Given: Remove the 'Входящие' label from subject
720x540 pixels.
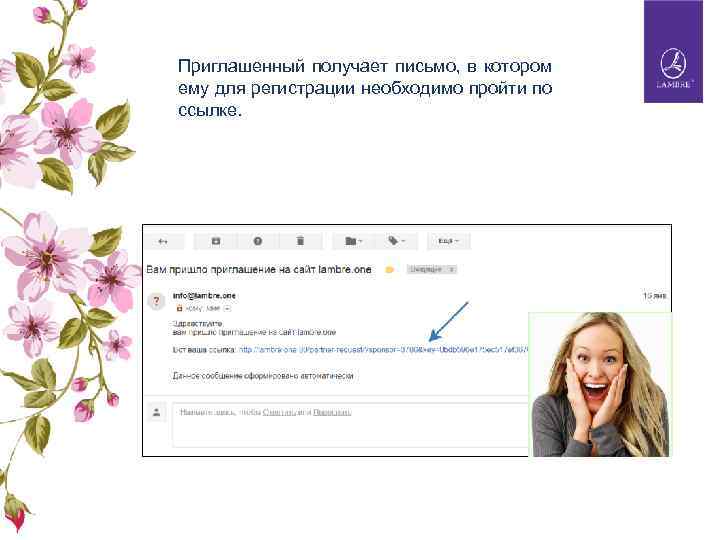Looking at the screenshot, I should pyautogui.click(x=451, y=270).
